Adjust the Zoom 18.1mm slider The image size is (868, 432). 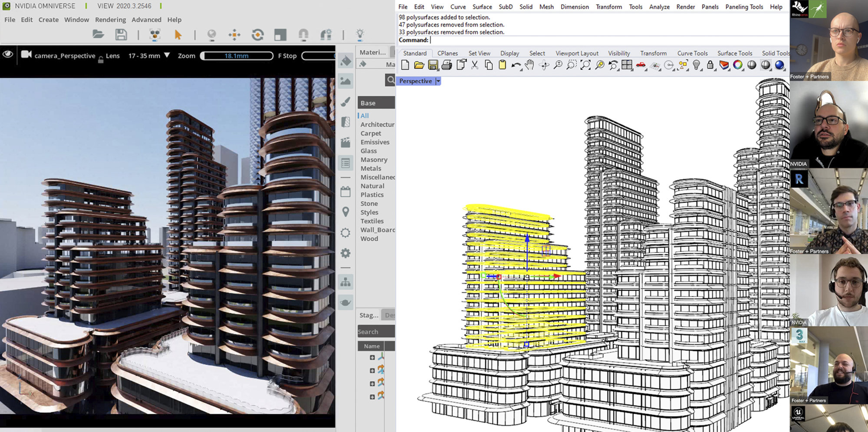click(x=237, y=56)
